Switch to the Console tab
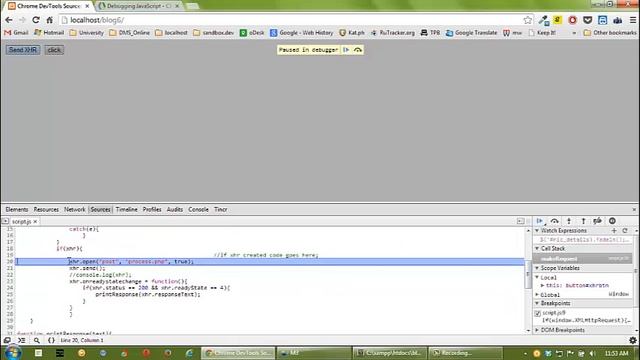 pyautogui.click(x=198, y=209)
